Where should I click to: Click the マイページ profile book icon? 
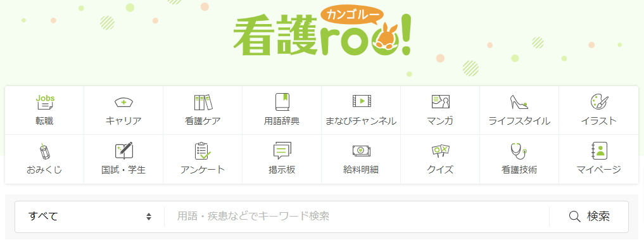599,151
